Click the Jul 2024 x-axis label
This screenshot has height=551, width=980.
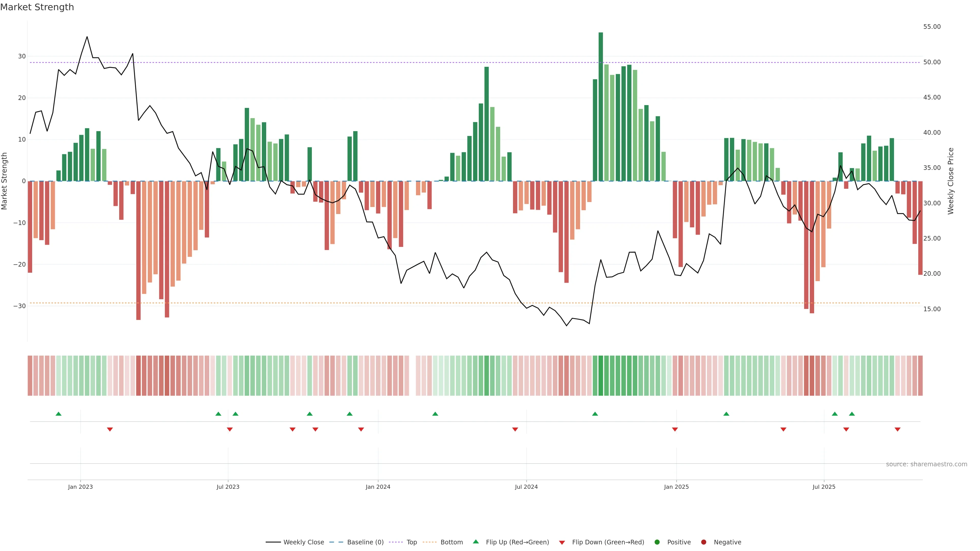[x=526, y=487]
